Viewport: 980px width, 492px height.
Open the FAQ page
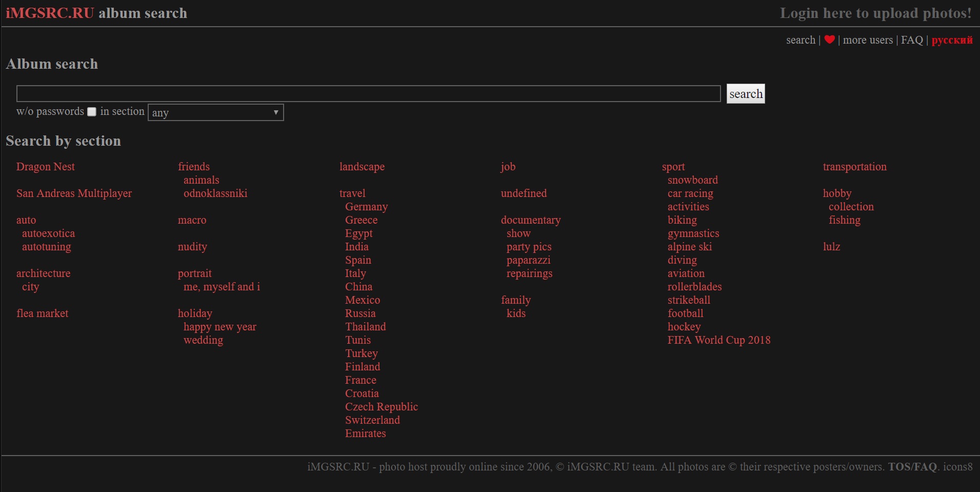[x=912, y=40]
